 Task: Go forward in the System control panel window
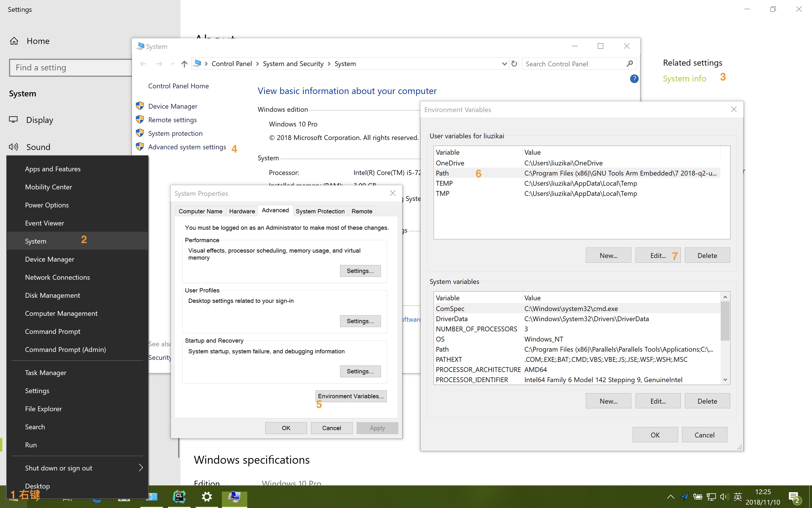159,64
